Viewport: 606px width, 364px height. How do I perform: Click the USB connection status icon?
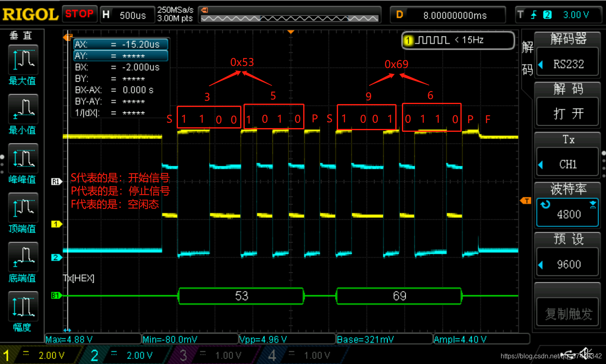(x=568, y=355)
